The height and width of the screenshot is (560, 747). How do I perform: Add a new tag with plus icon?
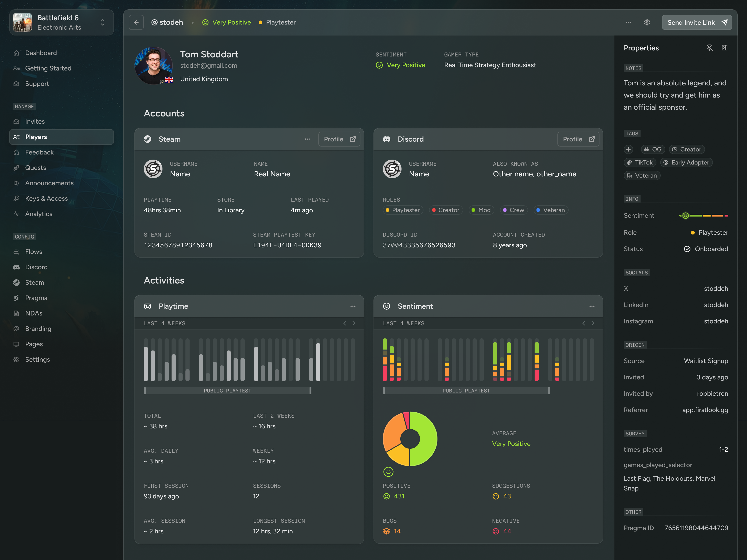pyautogui.click(x=628, y=149)
